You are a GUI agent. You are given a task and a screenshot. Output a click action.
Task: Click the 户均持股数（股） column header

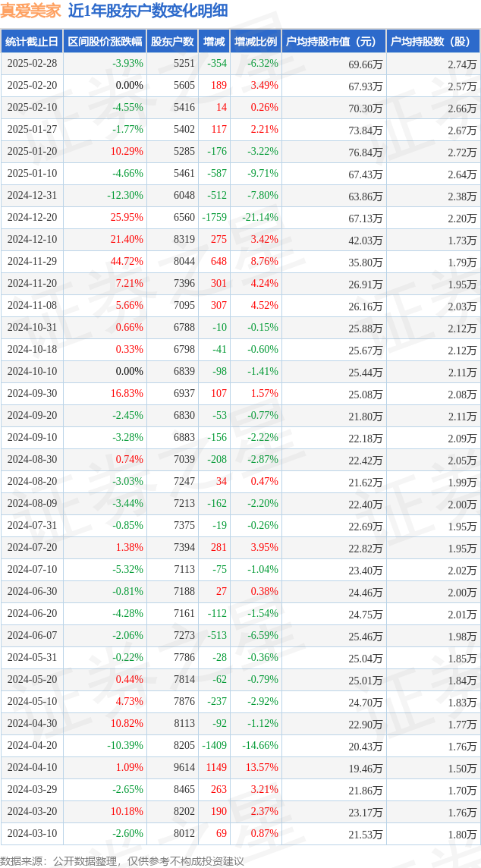coord(433,42)
